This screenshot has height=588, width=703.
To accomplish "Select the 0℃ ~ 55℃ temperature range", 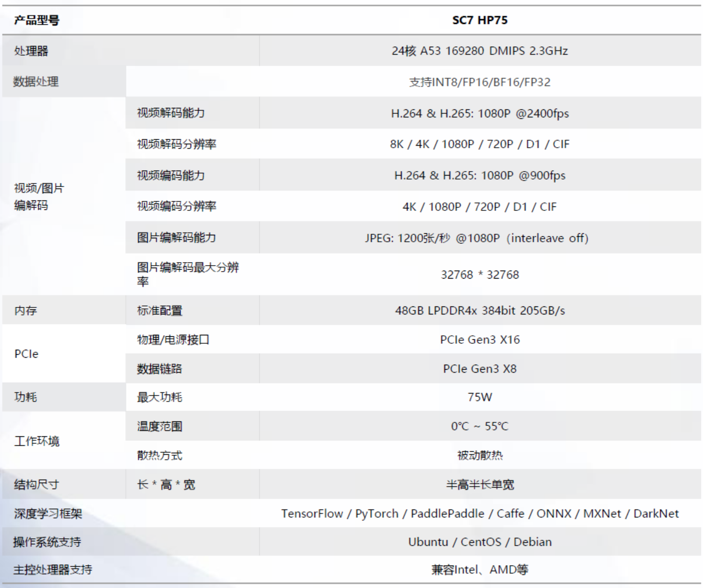I will pyautogui.click(x=480, y=426).
